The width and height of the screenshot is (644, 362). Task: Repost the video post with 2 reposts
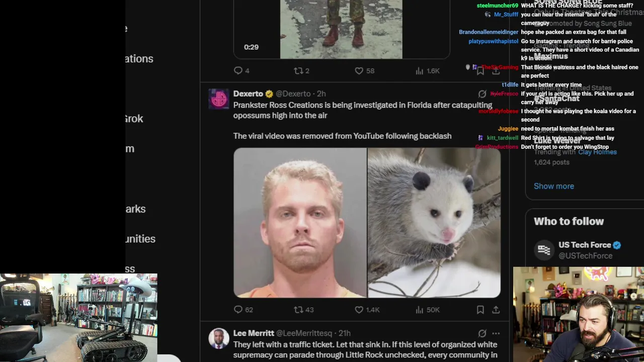pyautogui.click(x=302, y=71)
